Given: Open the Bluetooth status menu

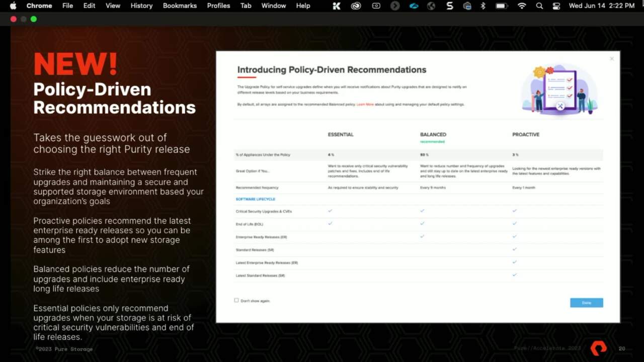Looking at the screenshot, I should click(x=483, y=6).
